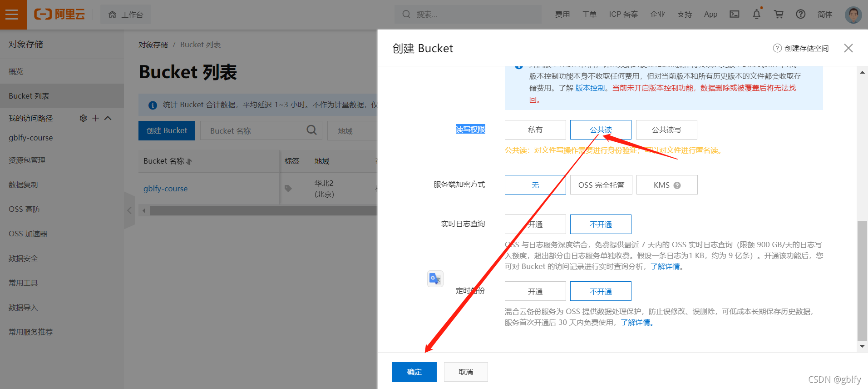Select 不开通 for 实时日志查询
The image size is (868, 389).
point(601,224)
